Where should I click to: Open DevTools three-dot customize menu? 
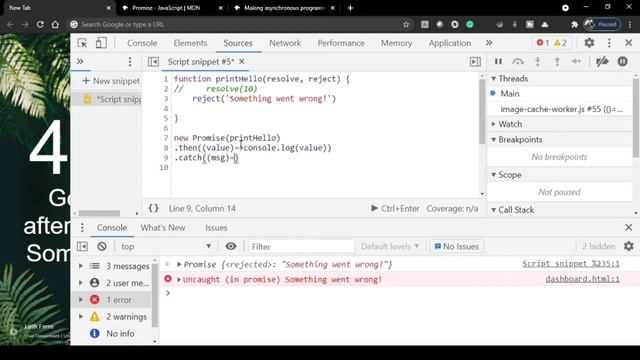609,43
